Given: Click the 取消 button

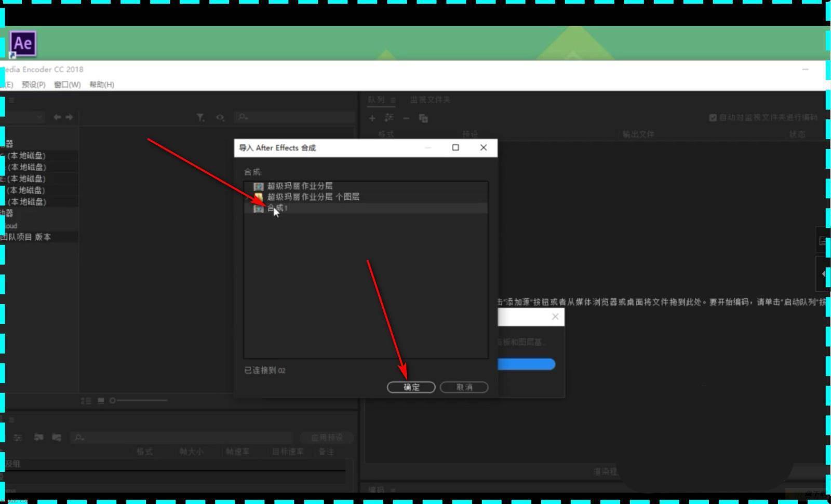Looking at the screenshot, I should tap(464, 387).
